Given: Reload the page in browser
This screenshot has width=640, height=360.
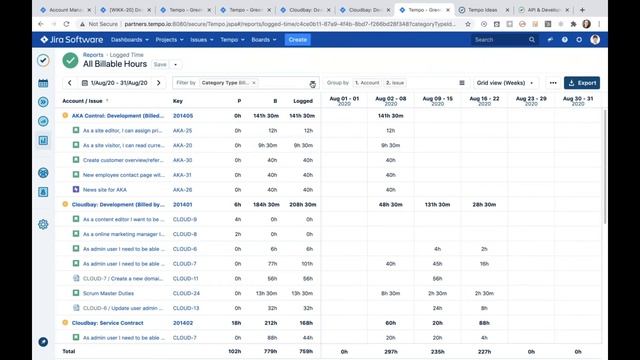Looking at the screenshot, I should tap(67, 24).
